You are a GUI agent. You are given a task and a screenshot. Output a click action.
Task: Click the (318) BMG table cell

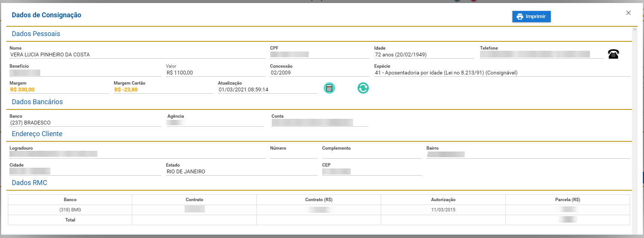(70, 210)
